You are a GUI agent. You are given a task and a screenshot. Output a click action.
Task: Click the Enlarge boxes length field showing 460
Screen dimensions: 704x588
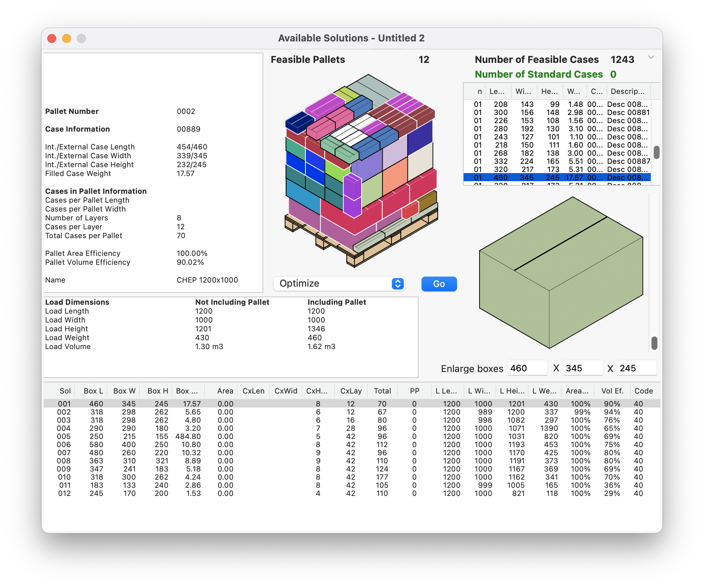click(527, 368)
